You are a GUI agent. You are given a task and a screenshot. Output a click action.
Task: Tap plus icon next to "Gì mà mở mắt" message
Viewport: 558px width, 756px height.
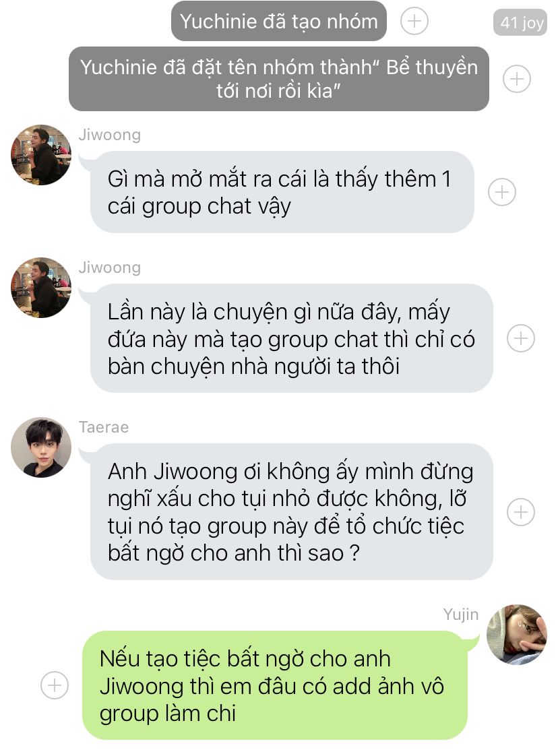click(502, 192)
